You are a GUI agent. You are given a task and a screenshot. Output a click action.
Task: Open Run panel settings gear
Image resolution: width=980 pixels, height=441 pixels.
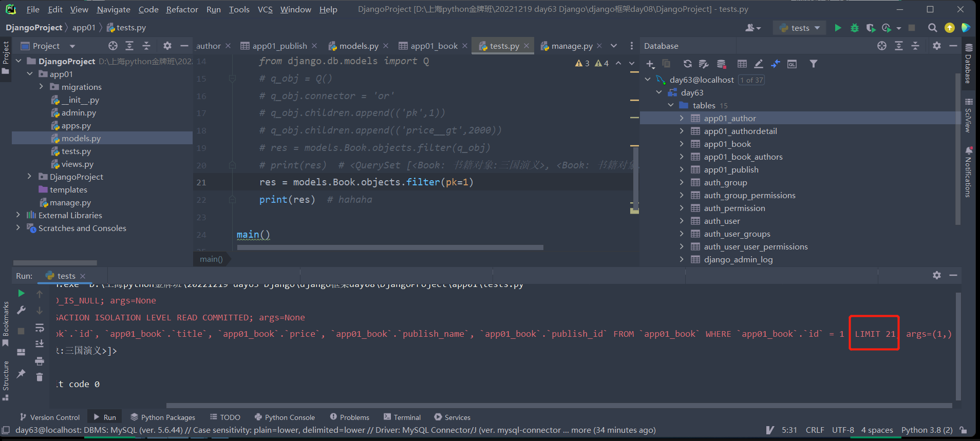pyautogui.click(x=937, y=275)
